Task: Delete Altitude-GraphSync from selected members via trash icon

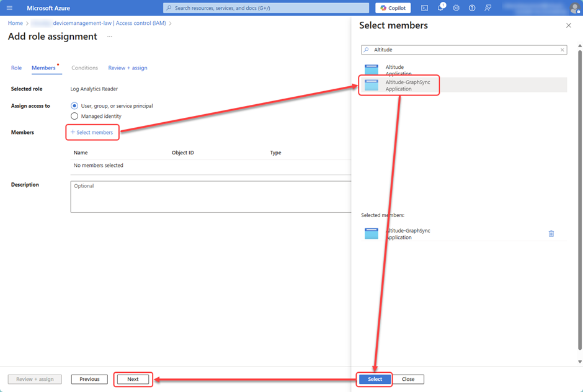Action: coord(551,233)
